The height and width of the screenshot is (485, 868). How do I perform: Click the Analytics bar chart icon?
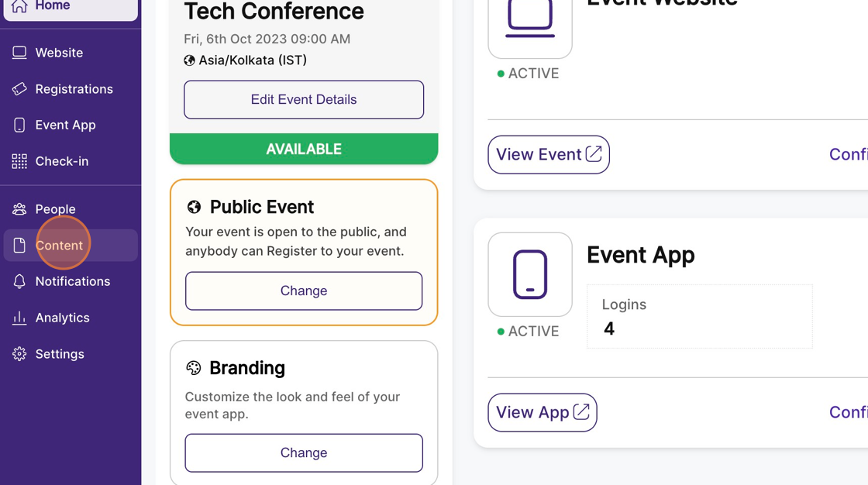pos(19,318)
